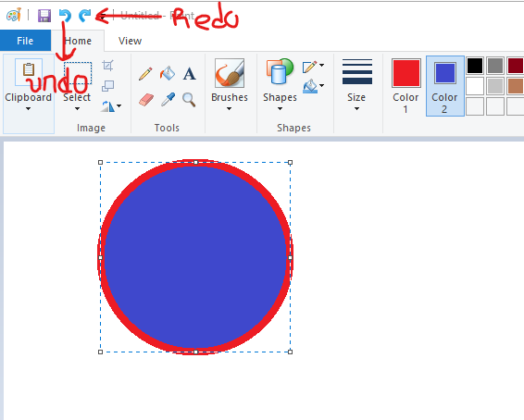Click the Undo arrow
Viewport: 524px width, 420px height.
(65, 16)
